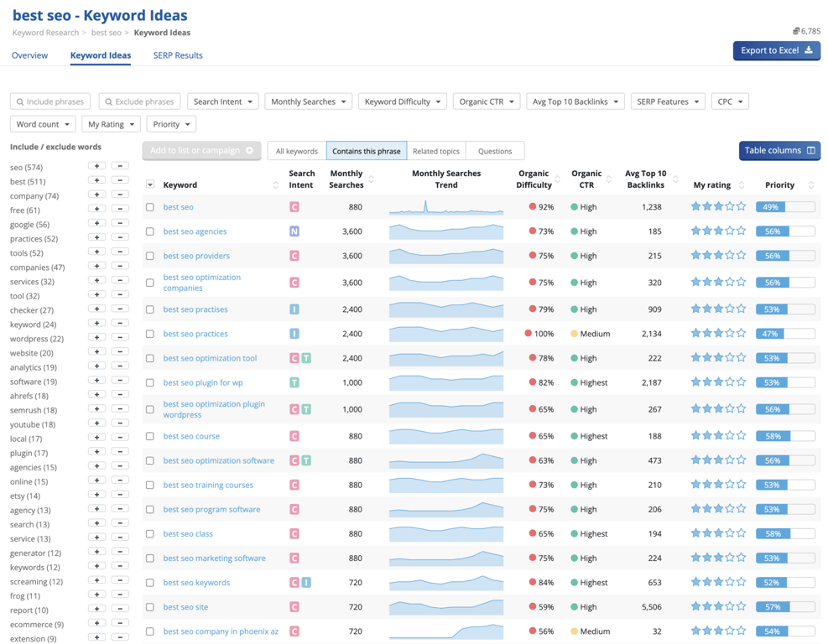The width and height of the screenshot is (828, 644).
Task: Sort by Monthly Searches column arrows
Action: (372, 179)
